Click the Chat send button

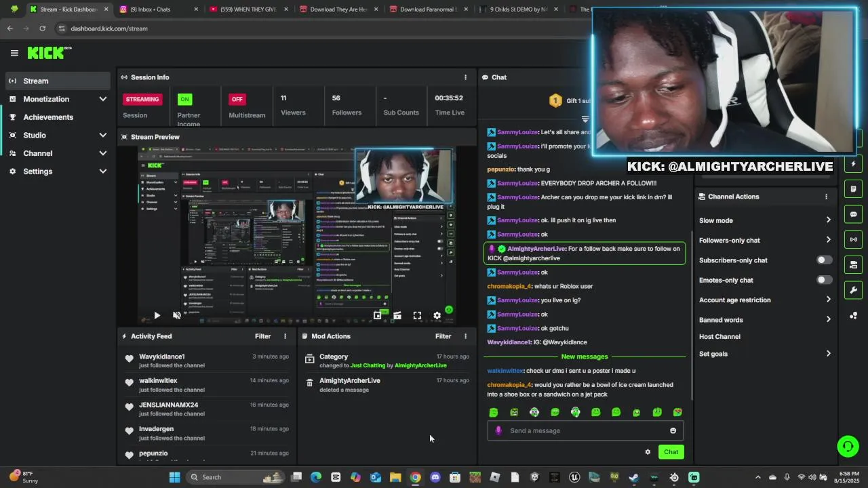(x=671, y=452)
